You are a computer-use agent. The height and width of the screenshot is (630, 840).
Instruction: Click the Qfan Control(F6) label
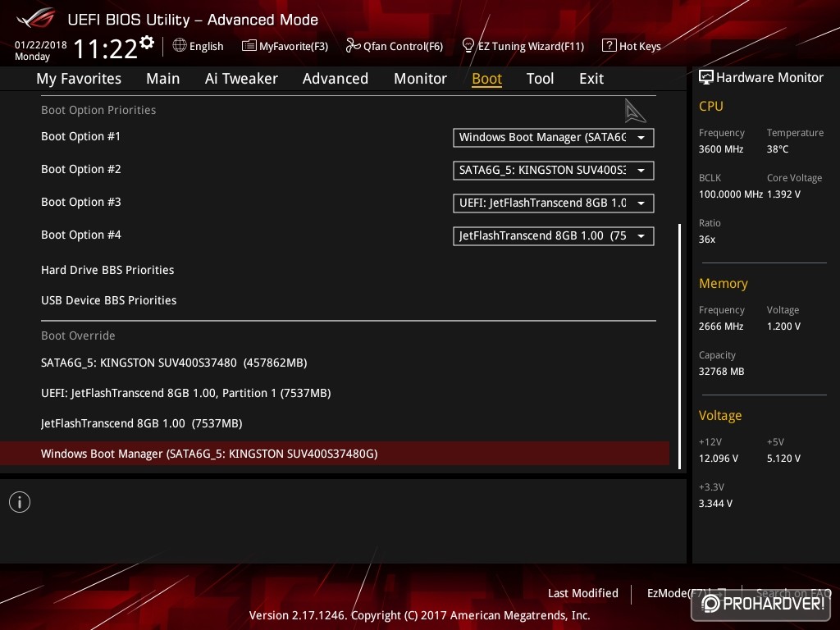click(x=403, y=47)
